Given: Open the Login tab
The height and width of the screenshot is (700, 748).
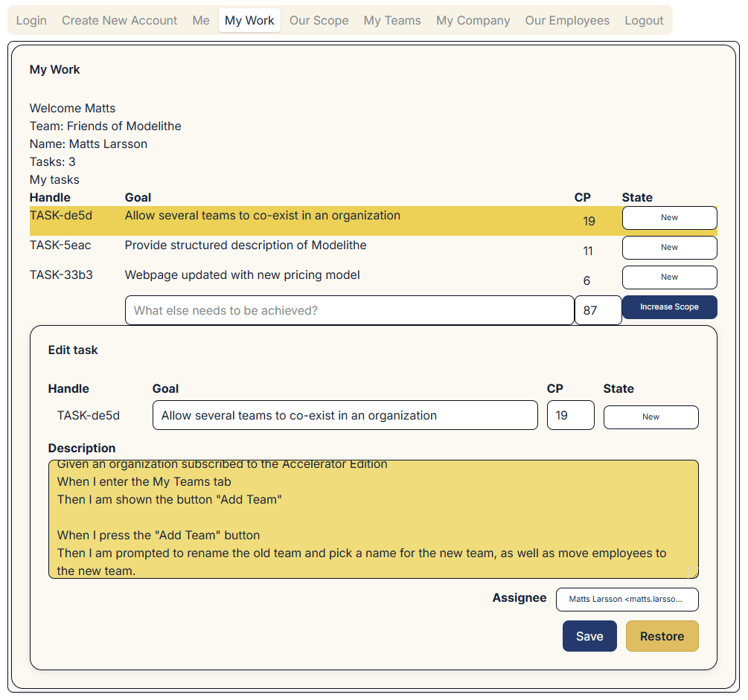Looking at the screenshot, I should pos(31,20).
